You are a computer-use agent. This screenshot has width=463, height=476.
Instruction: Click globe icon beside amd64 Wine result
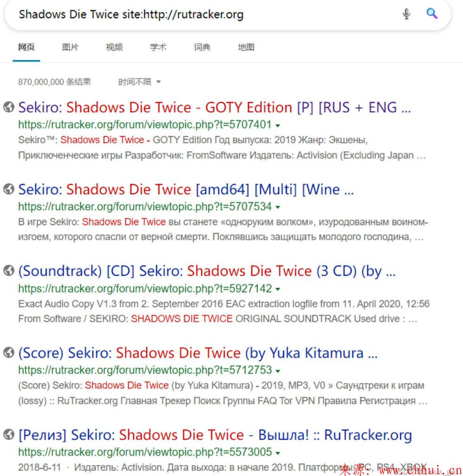coord(9,189)
